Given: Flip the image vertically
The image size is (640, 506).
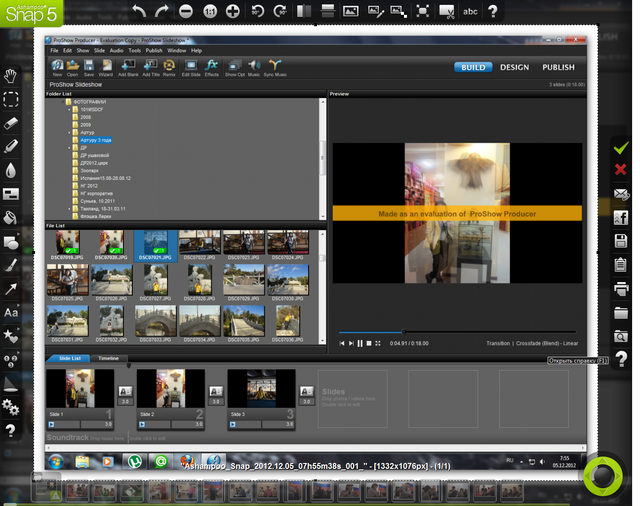Looking at the screenshot, I should (x=328, y=11).
